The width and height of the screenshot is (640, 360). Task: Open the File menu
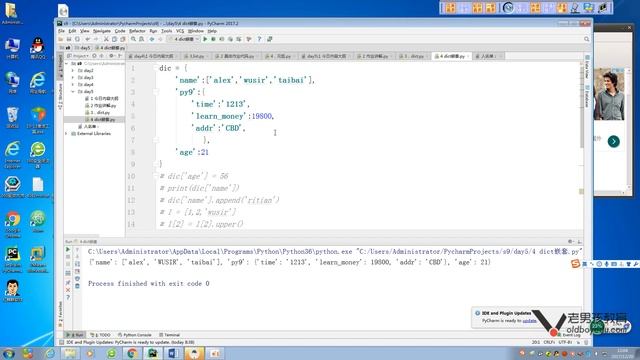pyautogui.click(x=61, y=31)
